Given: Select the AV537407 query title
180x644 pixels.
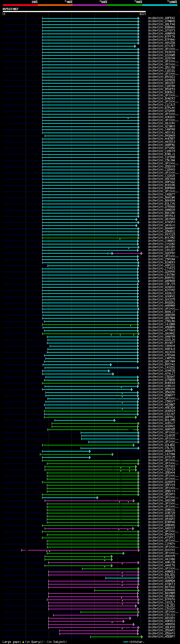Looking at the screenshot, I should (11, 9).
